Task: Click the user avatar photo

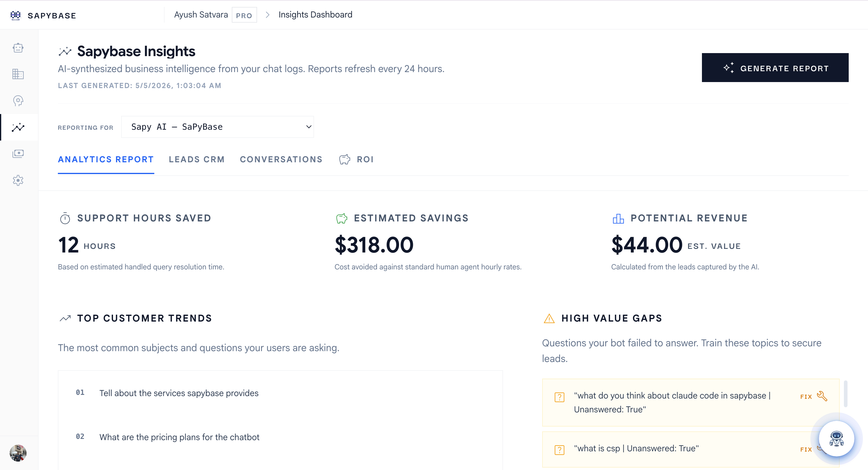Action: click(x=18, y=453)
